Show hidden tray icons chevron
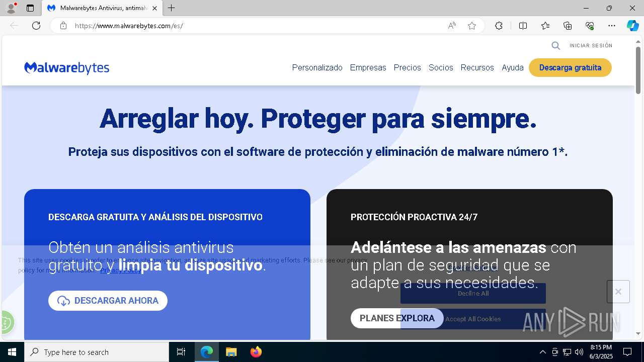 point(542,352)
